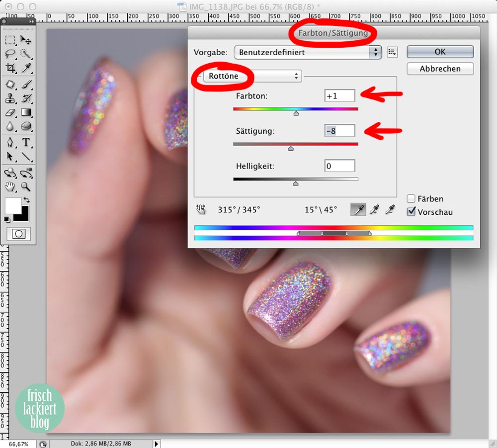
Task: Select the Lasso tool
Action: click(x=10, y=54)
